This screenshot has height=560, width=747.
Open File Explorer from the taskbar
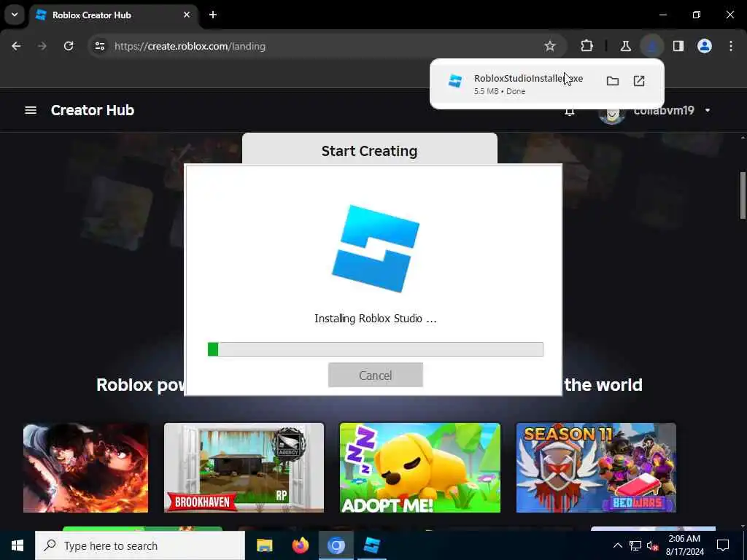pos(264,545)
